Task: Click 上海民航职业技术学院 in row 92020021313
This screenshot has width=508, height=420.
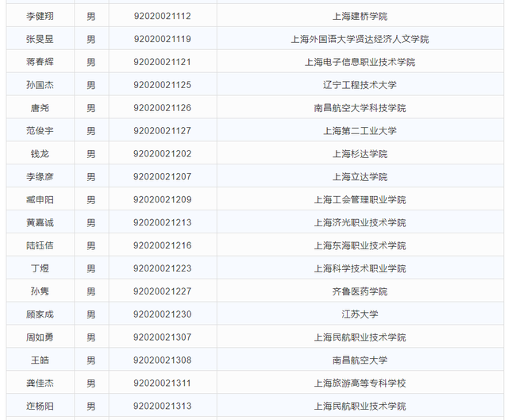Action: (360, 407)
